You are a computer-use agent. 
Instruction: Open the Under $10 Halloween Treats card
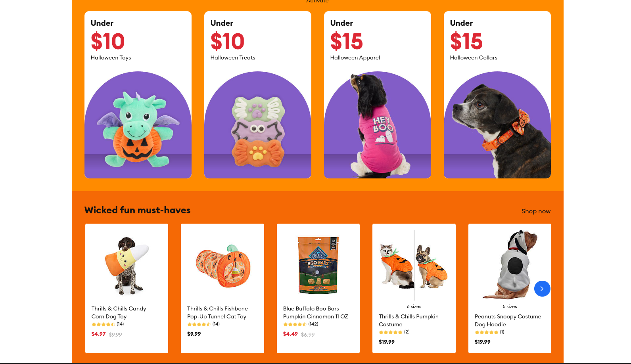[258, 95]
